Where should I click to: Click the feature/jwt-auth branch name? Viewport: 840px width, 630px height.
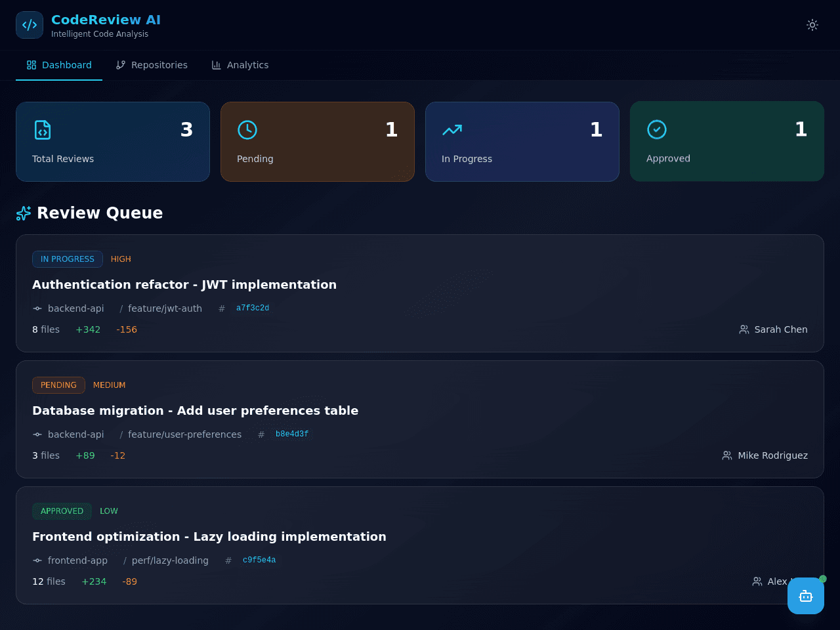pyautogui.click(x=165, y=308)
